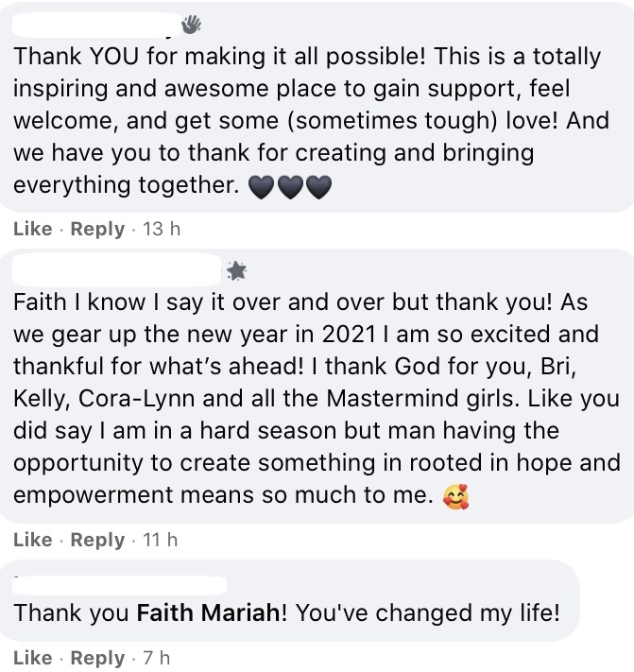Click the waving hand badge beside the first commenter
The width and height of the screenshot is (634, 672).
click(x=192, y=25)
